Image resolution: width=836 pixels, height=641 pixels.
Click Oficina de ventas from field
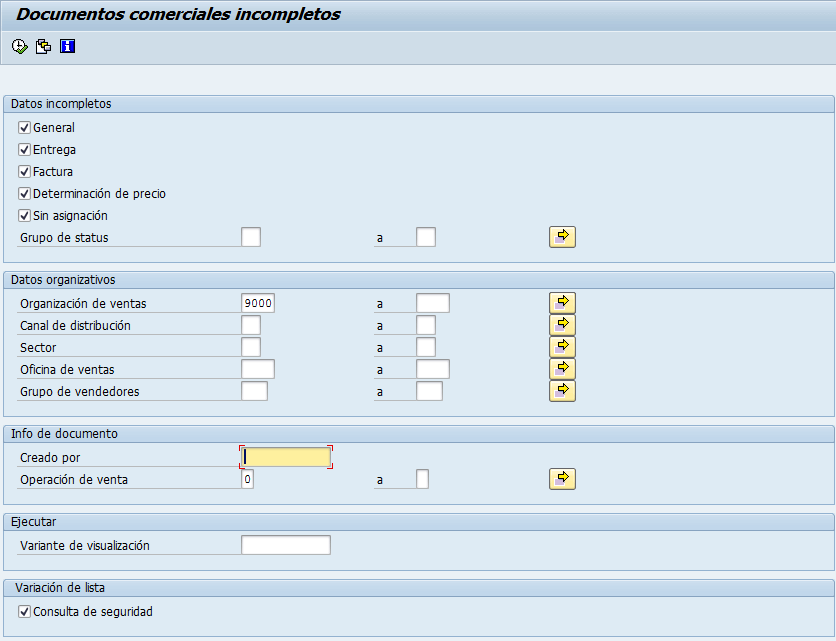tap(258, 369)
